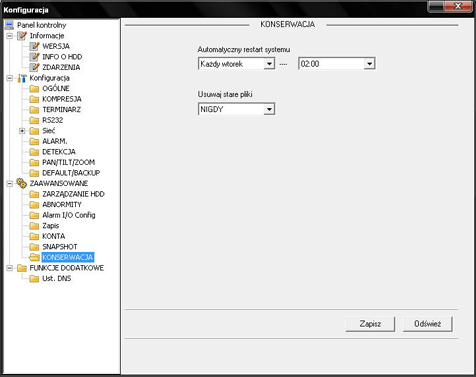Click the Odśwież button
The width and height of the screenshot is (476, 377).
point(428,324)
